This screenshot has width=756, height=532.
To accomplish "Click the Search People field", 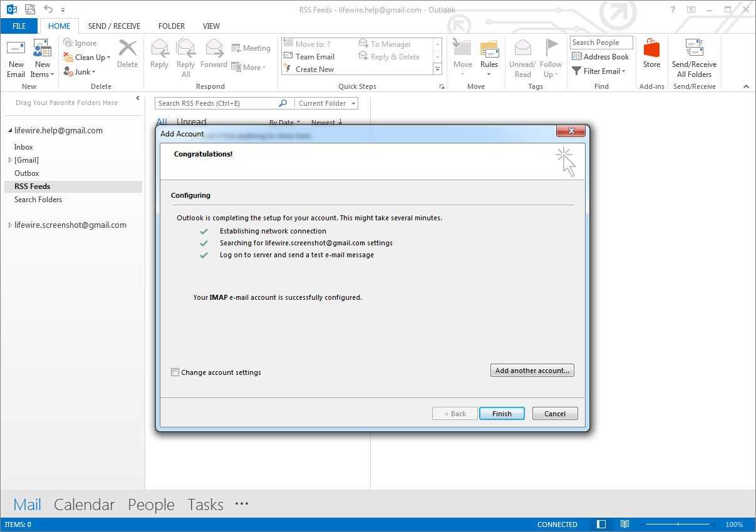I will pos(601,43).
